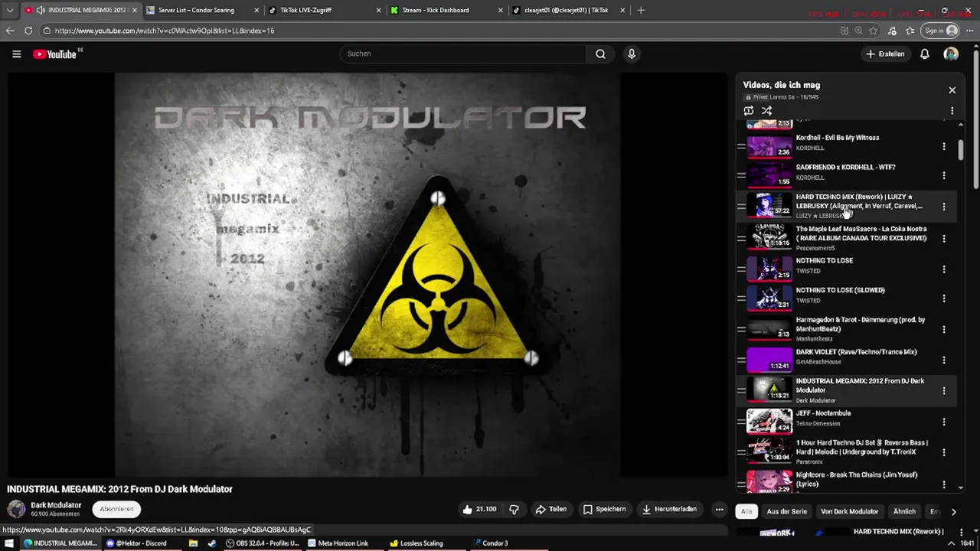Click the browser Sign in button

(x=941, y=31)
